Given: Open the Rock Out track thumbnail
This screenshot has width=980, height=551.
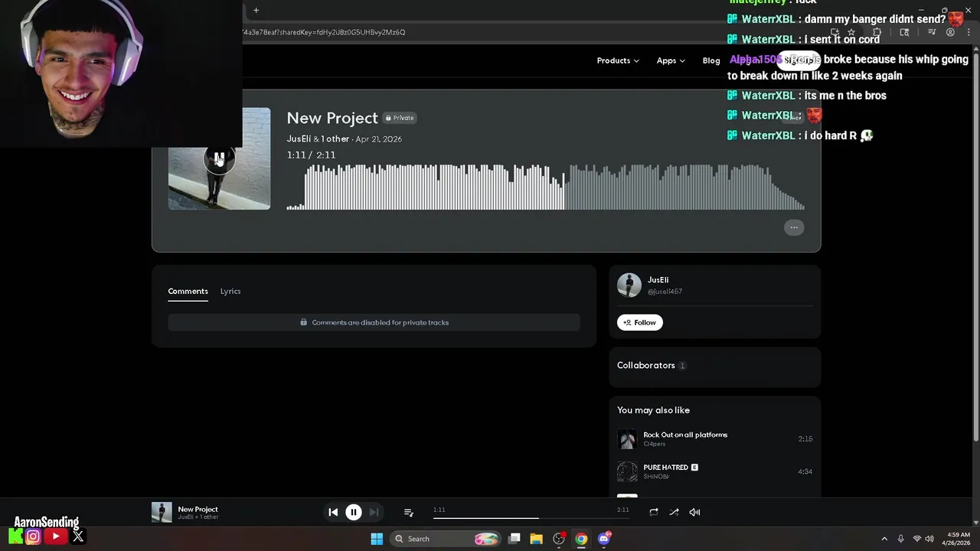Looking at the screenshot, I should click(627, 439).
